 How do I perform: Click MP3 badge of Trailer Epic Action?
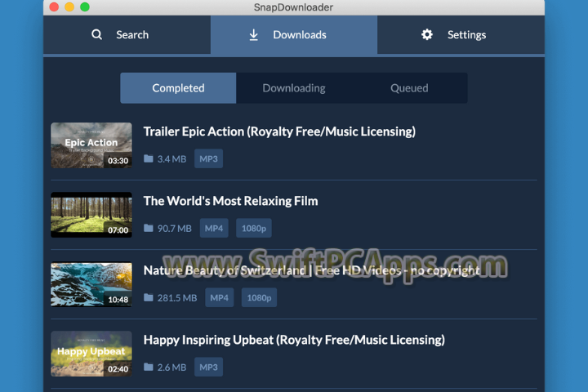208,158
